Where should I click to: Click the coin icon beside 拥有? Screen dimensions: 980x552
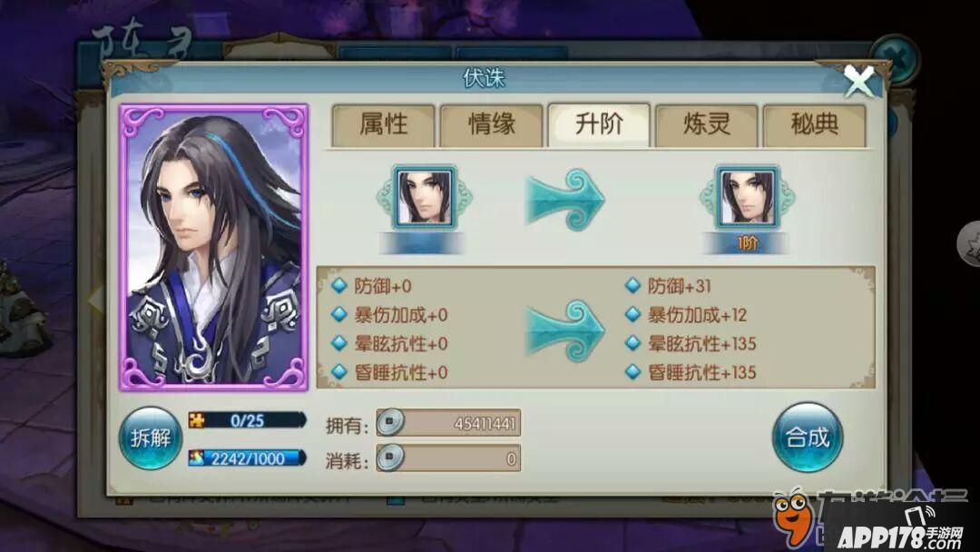point(390,422)
